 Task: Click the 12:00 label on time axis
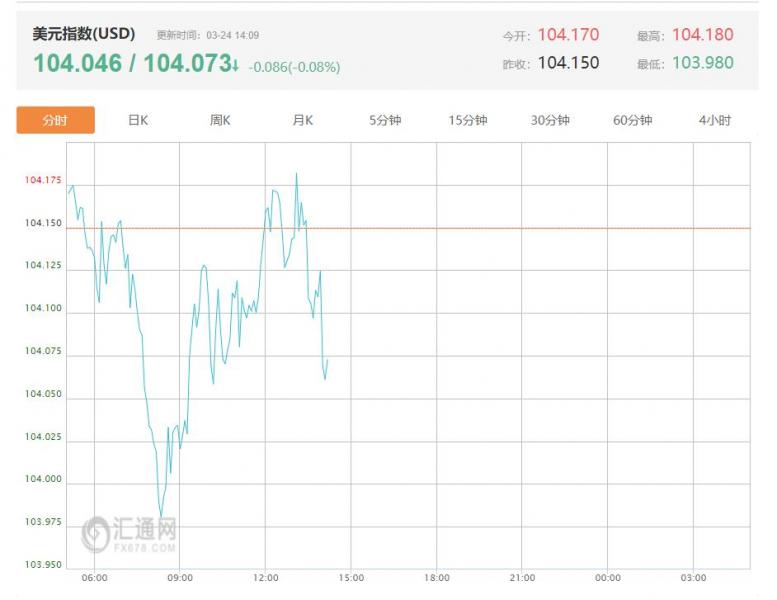point(265,578)
